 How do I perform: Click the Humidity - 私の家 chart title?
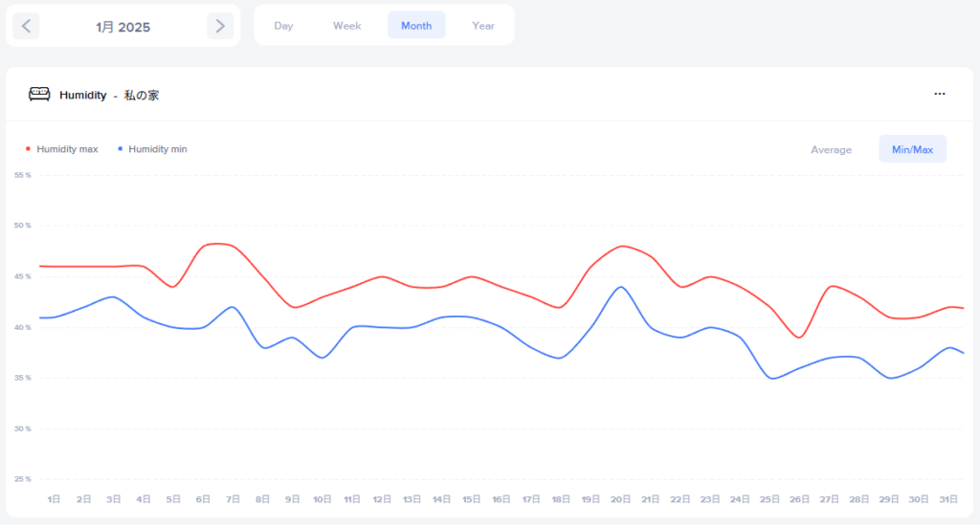[109, 95]
